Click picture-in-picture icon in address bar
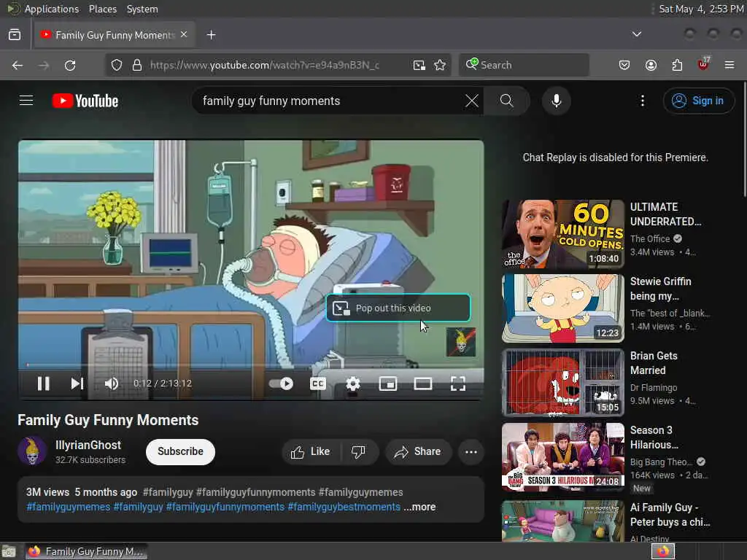The image size is (747, 560). 419,65
